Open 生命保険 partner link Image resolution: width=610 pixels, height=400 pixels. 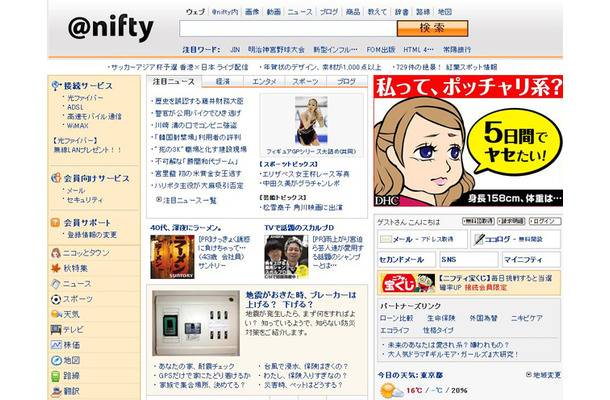441,318
